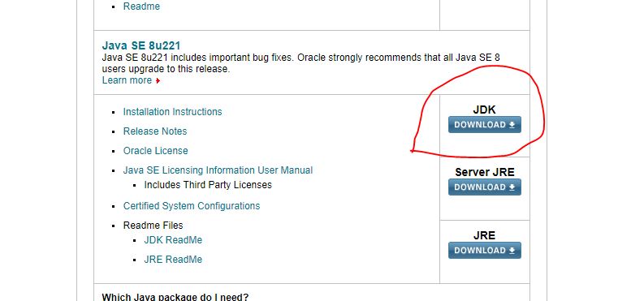This screenshot has height=301, width=644.
Task: Click the Which Java package do I need heading
Action: tap(175, 296)
